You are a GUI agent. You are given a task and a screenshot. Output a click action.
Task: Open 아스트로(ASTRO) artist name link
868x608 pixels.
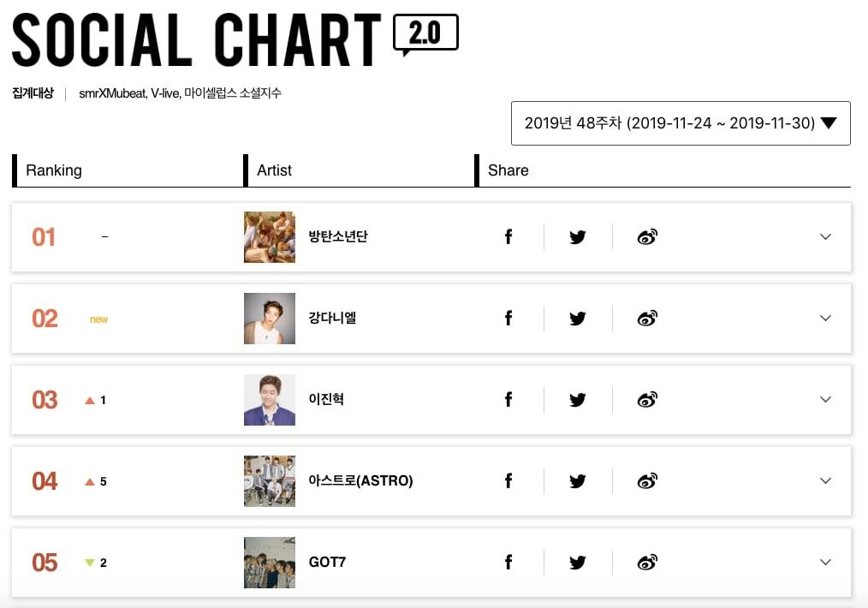[x=360, y=481]
